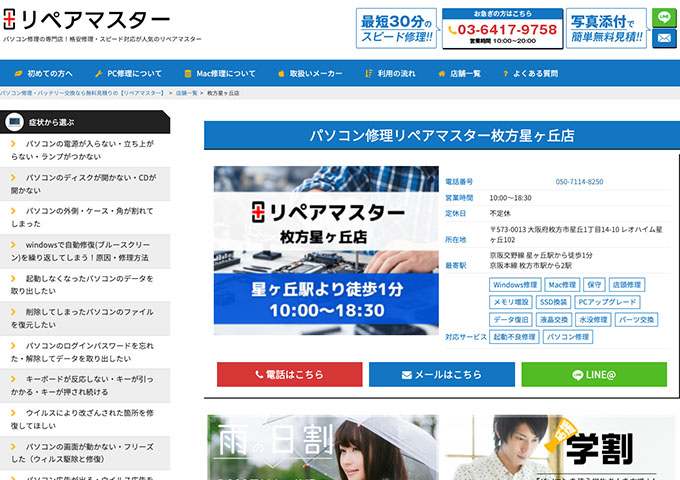Click the 写真添付で簡単無料見積 banner
Viewport: 680px width, 480px height.
point(606,28)
